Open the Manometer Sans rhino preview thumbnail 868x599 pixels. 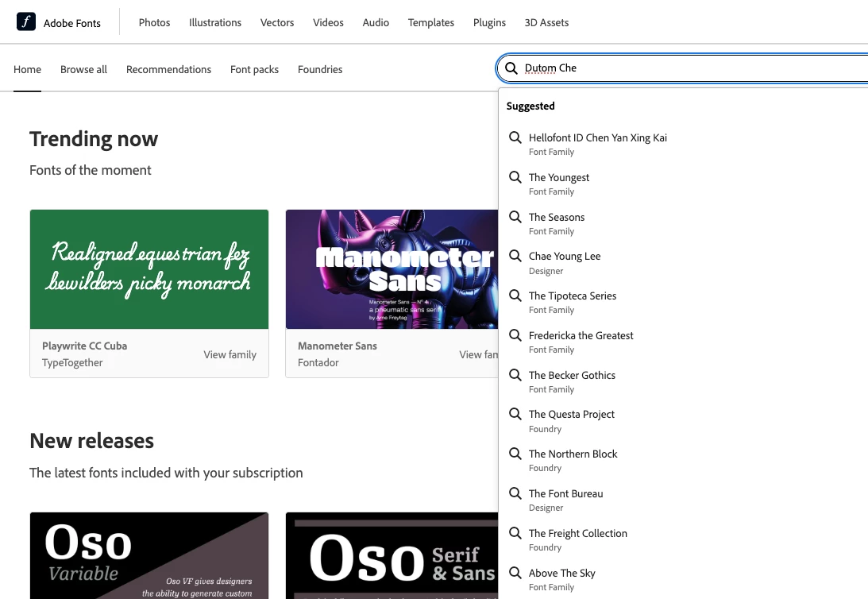(x=392, y=269)
